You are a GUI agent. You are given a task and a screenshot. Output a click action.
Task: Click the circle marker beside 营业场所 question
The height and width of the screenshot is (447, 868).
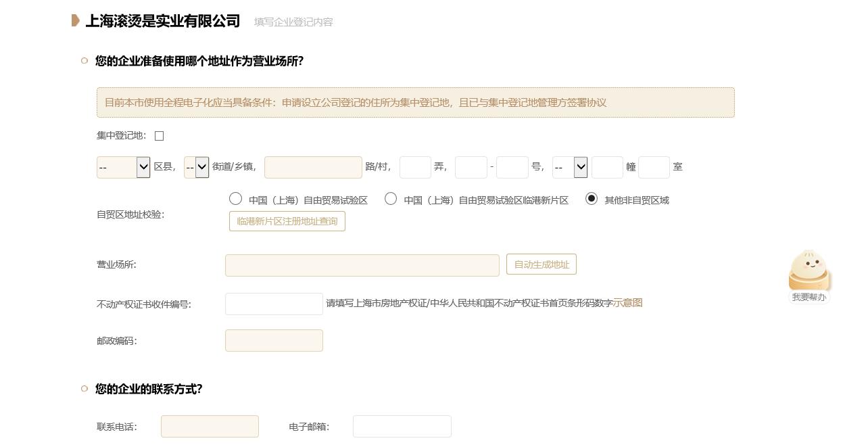(84, 61)
